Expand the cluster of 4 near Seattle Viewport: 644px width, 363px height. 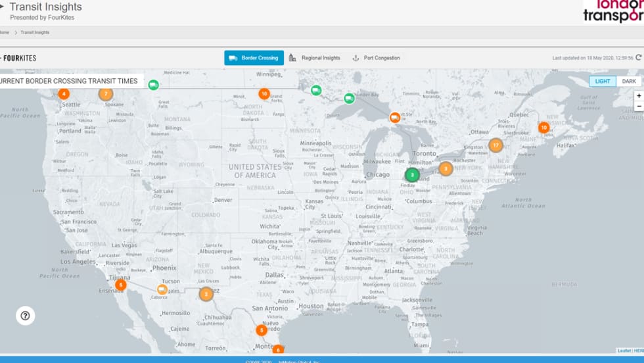pyautogui.click(x=64, y=94)
